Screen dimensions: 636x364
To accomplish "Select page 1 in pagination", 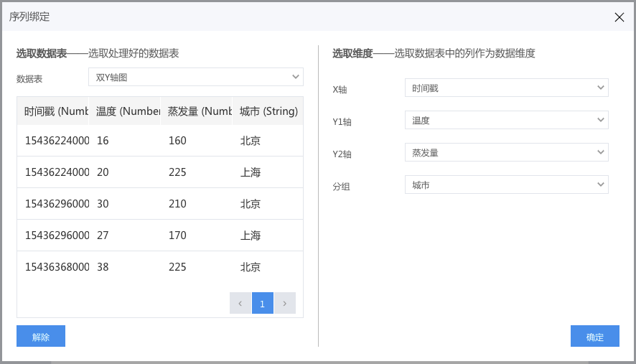I will [x=263, y=303].
